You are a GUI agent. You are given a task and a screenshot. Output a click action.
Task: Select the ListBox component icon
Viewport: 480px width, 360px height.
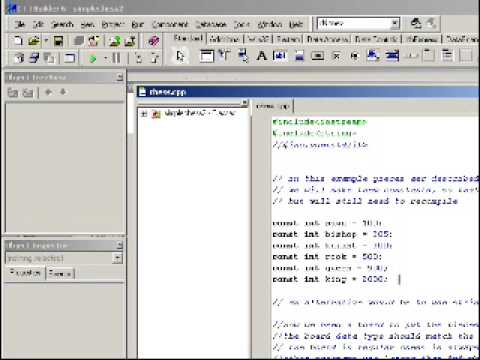click(x=373, y=56)
